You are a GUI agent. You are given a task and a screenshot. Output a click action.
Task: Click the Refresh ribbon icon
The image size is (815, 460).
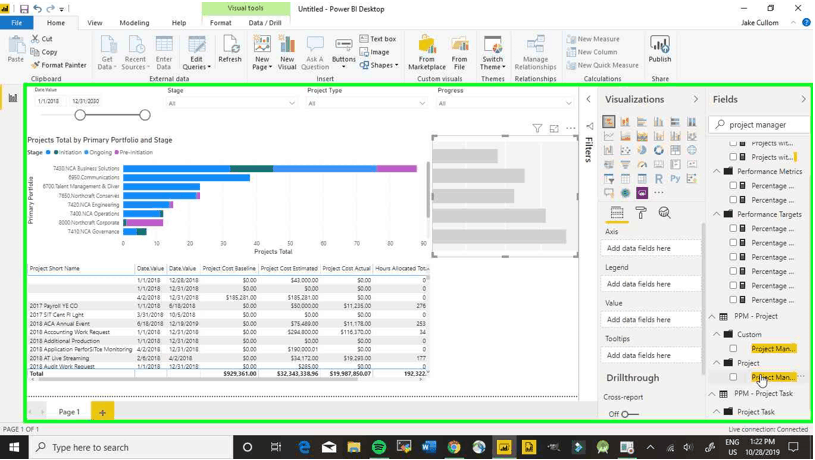230,49
